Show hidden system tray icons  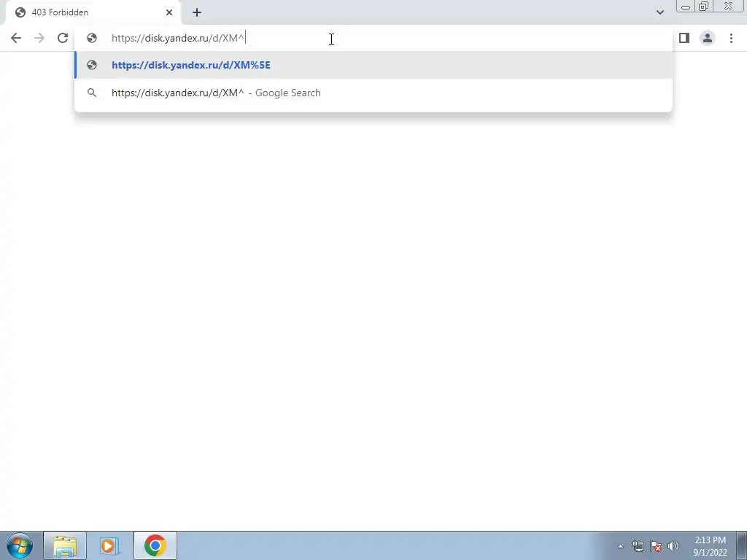click(x=620, y=546)
